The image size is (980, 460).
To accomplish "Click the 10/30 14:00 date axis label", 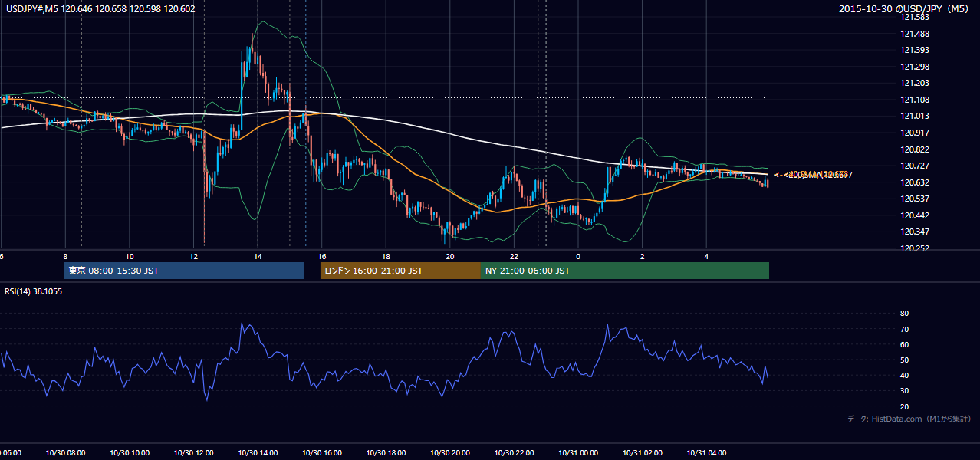I will pos(258,453).
